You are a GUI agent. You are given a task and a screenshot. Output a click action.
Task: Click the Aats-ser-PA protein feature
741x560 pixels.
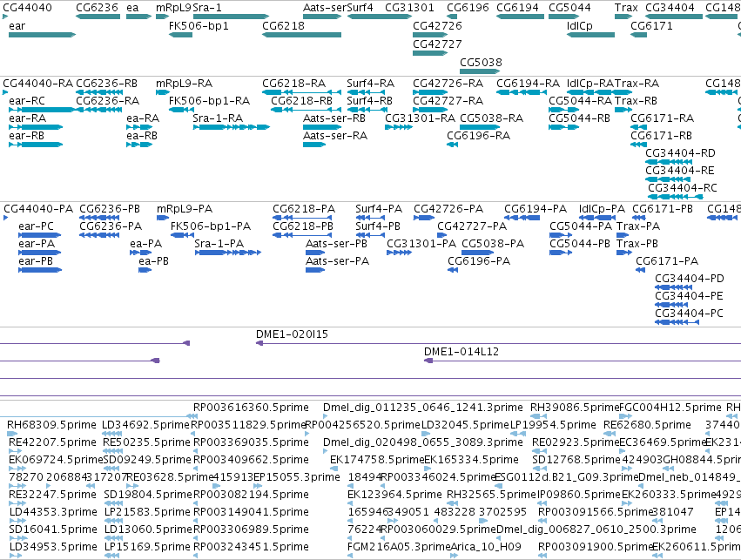point(315,270)
